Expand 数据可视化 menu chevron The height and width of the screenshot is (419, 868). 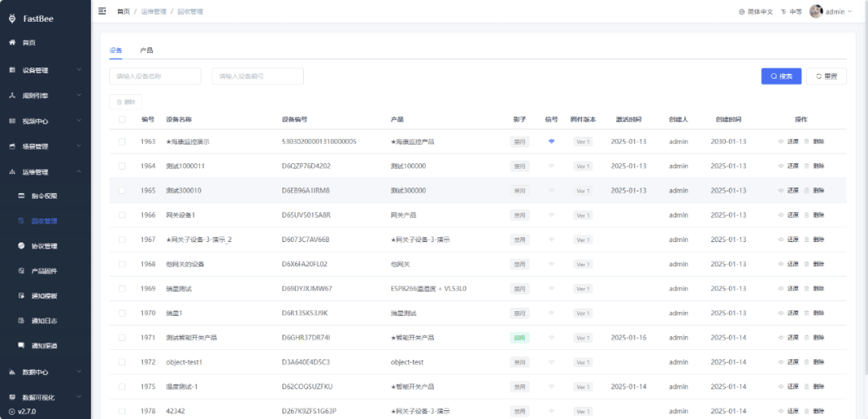point(79,396)
